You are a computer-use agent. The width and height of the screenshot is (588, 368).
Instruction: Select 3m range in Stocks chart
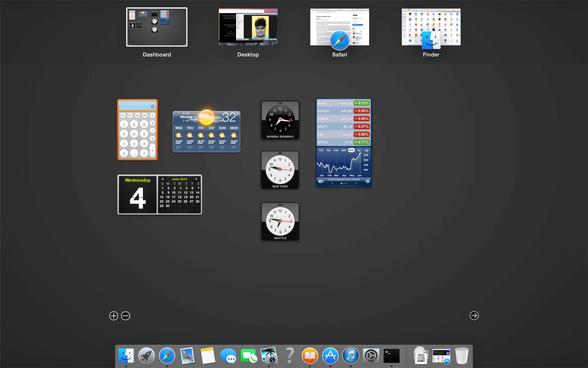pos(344,150)
